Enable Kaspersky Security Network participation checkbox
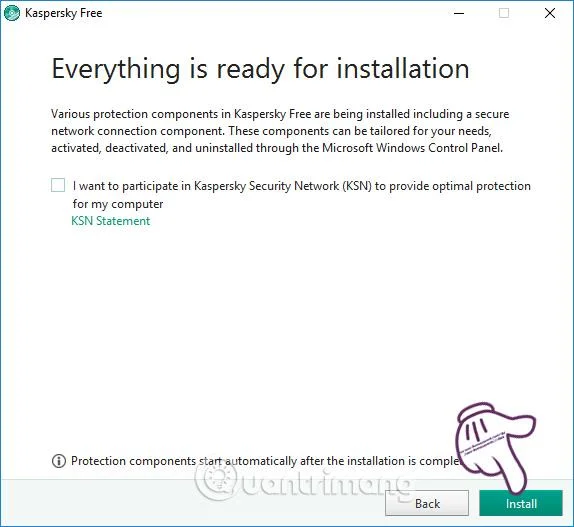Viewport: 574px width, 527px height. pos(58,185)
